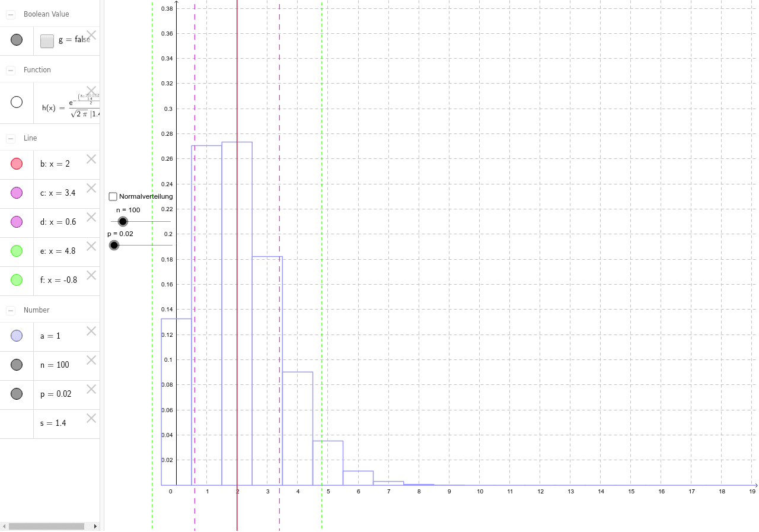Click the Boolean Value heading
The image size is (759, 532).
pyautogui.click(x=46, y=14)
